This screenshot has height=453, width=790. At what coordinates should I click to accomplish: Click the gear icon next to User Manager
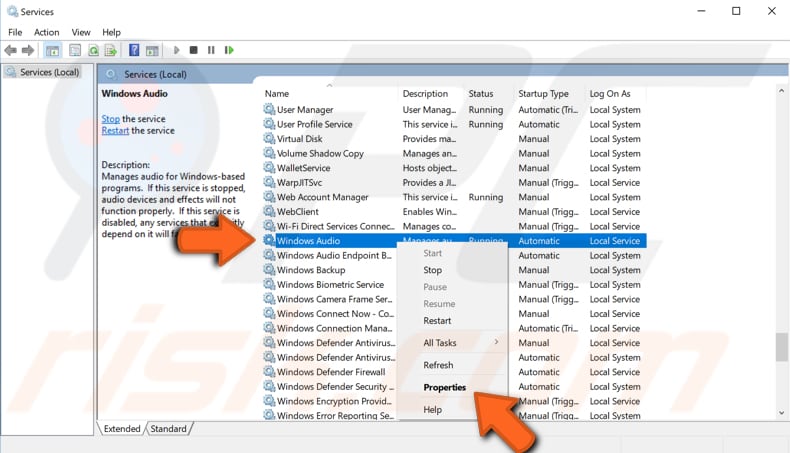[x=269, y=109]
